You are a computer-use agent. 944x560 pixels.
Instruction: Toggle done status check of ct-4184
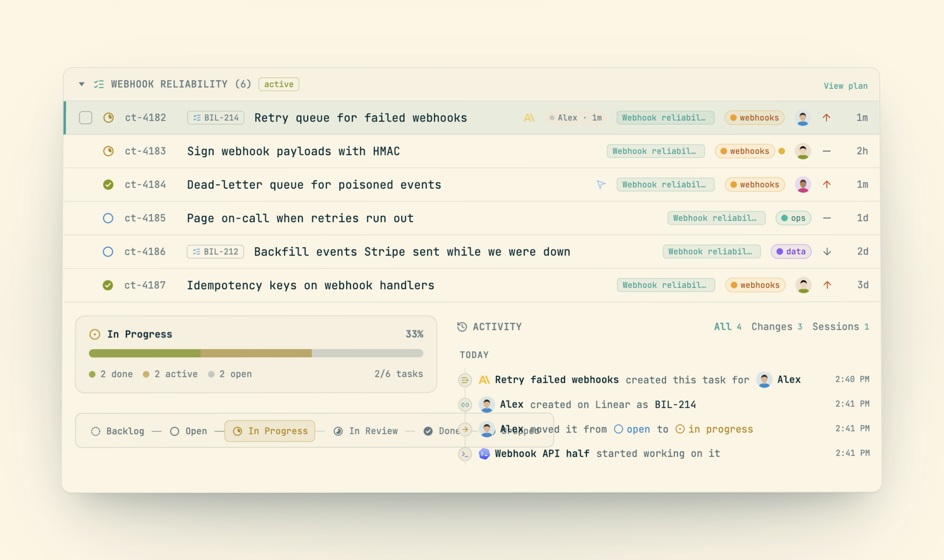(108, 185)
